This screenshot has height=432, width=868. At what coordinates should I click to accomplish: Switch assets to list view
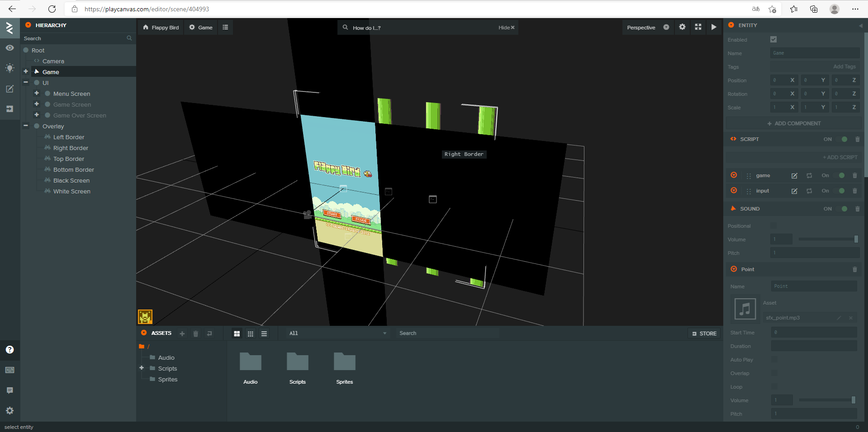(264, 333)
